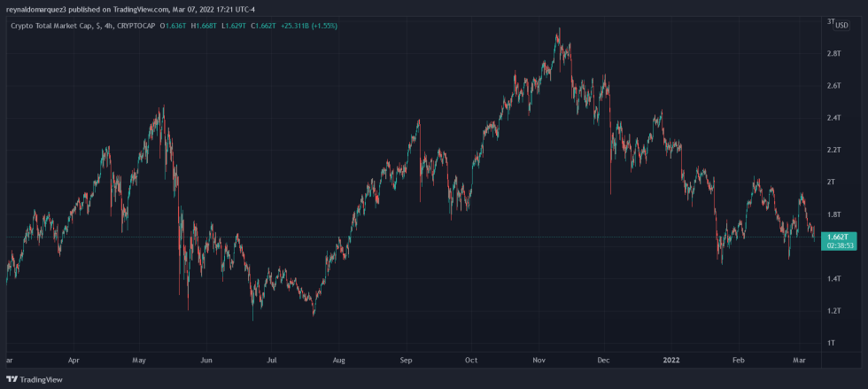Click the Aug marker on the time axis
This screenshot has height=389, width=868.
click(x=338, y=361)
